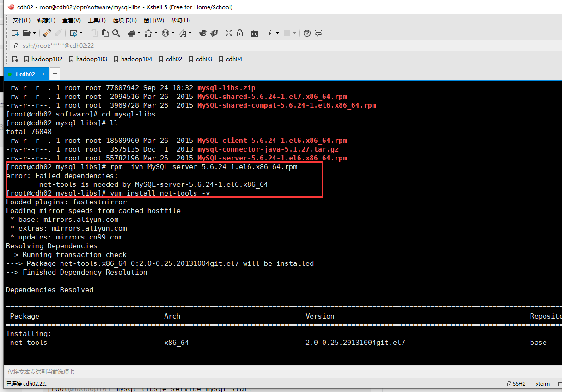Open the session Properties gear icon
This screenshot has height=392, width=562.
73,33
